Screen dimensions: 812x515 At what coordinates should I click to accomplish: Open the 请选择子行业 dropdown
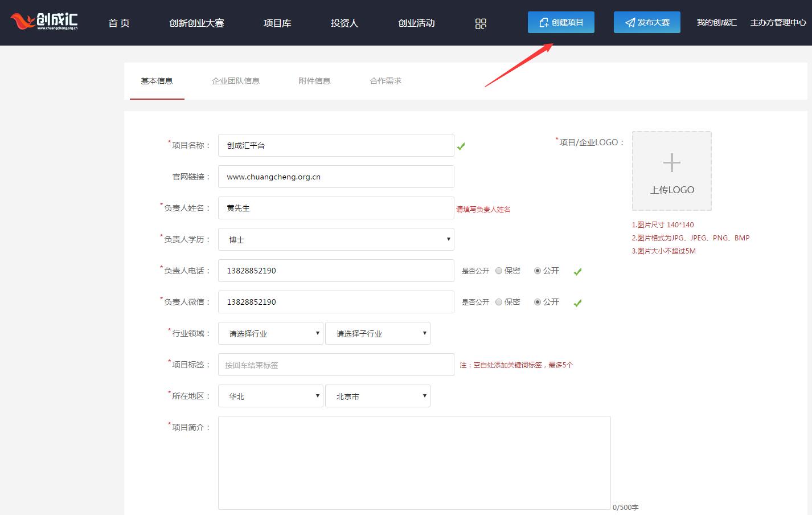pyautogui.click(x=378, y=333)
